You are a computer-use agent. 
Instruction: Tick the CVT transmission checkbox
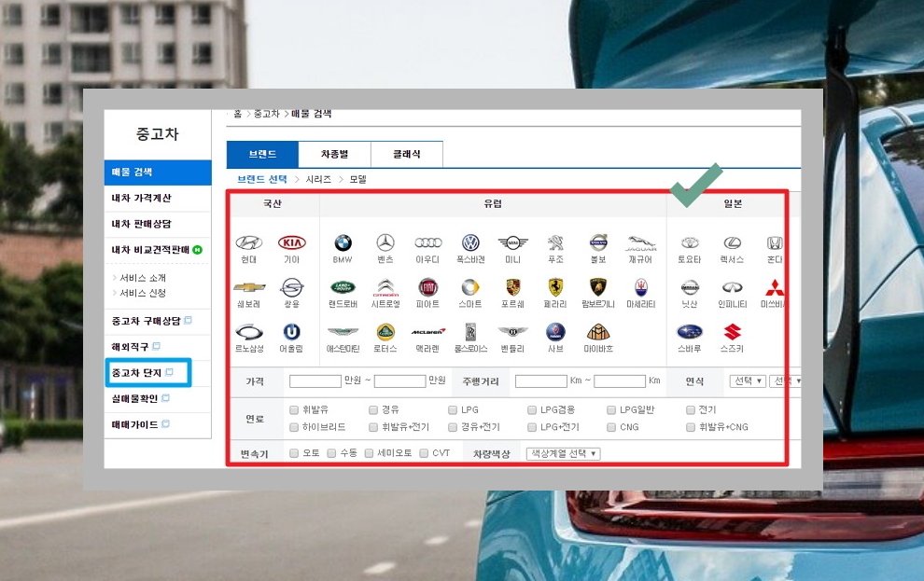pos(424,453)
